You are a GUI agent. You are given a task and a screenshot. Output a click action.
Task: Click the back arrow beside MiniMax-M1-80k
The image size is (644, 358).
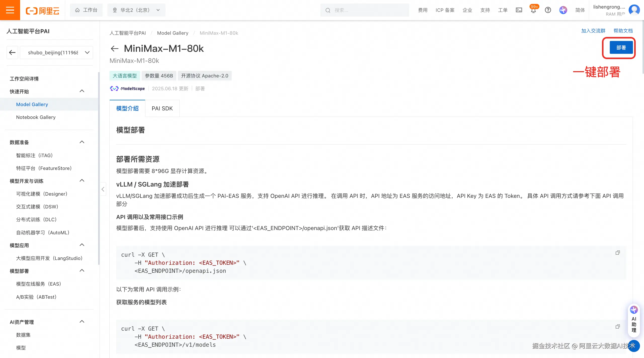click(114, 48)
